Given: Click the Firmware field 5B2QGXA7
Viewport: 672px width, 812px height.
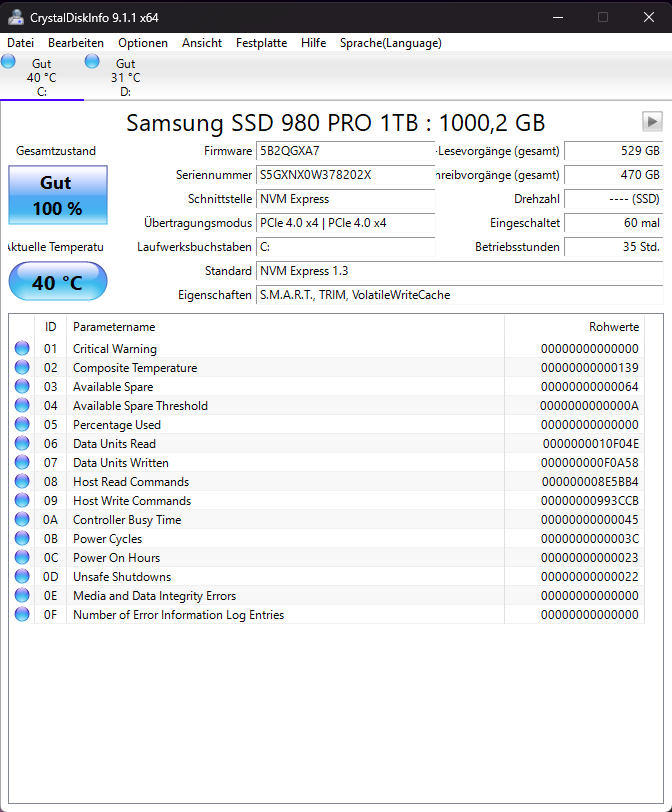Looking at the screenshot, I should (345, 151).
